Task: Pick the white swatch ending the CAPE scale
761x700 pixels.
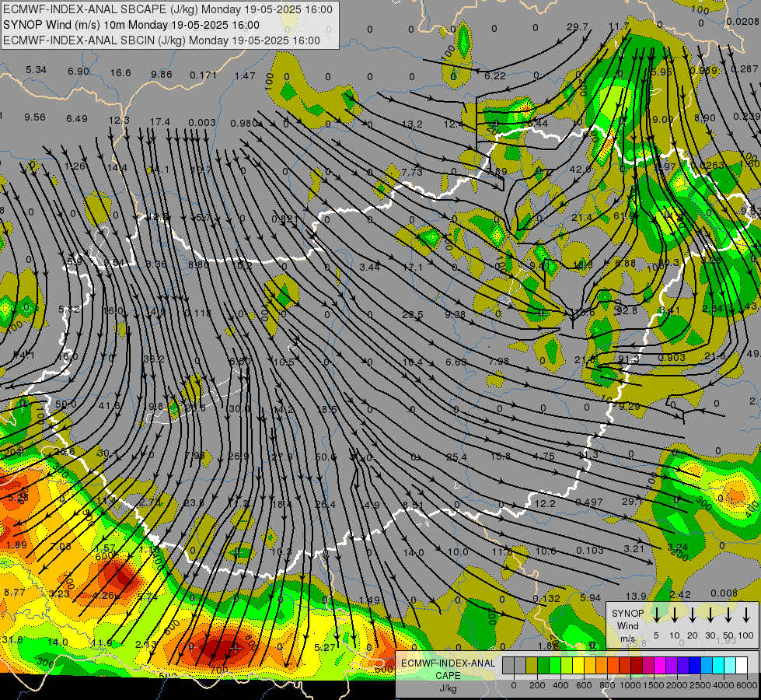Action: tap(741, 665)
